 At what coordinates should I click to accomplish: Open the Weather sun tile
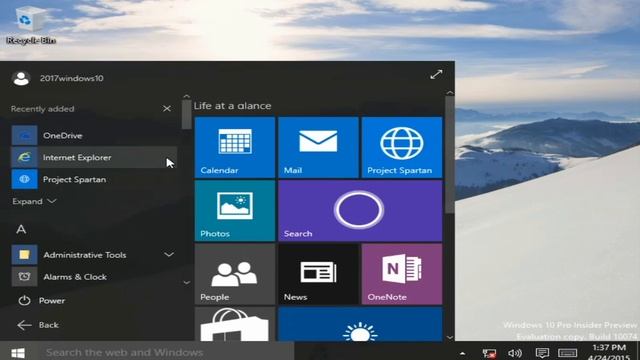click(360, 324)
